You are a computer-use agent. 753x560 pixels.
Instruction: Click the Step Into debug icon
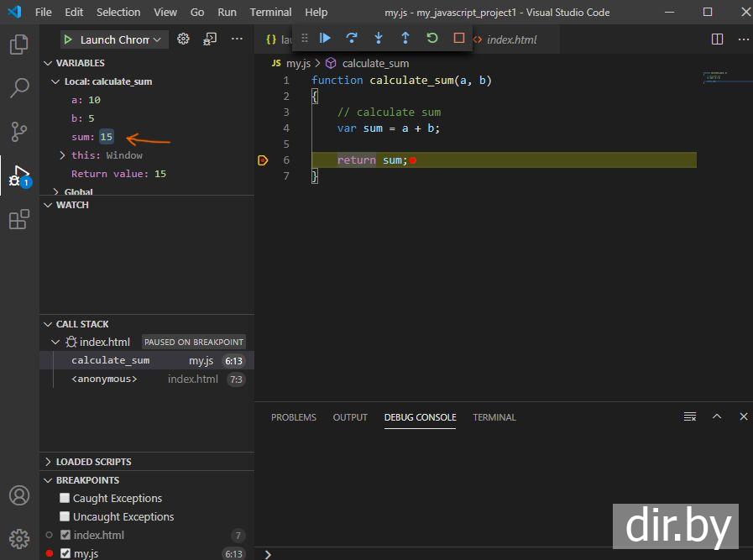pyautogui.click(x=379, y=39)
